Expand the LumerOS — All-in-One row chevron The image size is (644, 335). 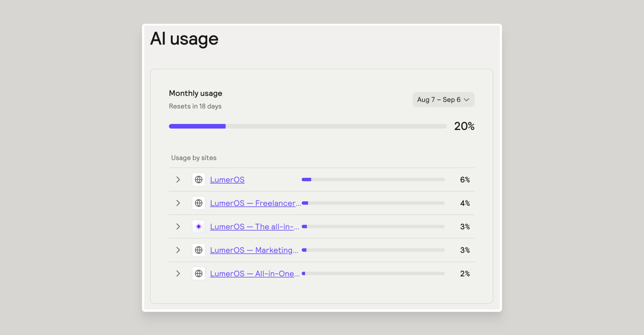click(178, 274)
